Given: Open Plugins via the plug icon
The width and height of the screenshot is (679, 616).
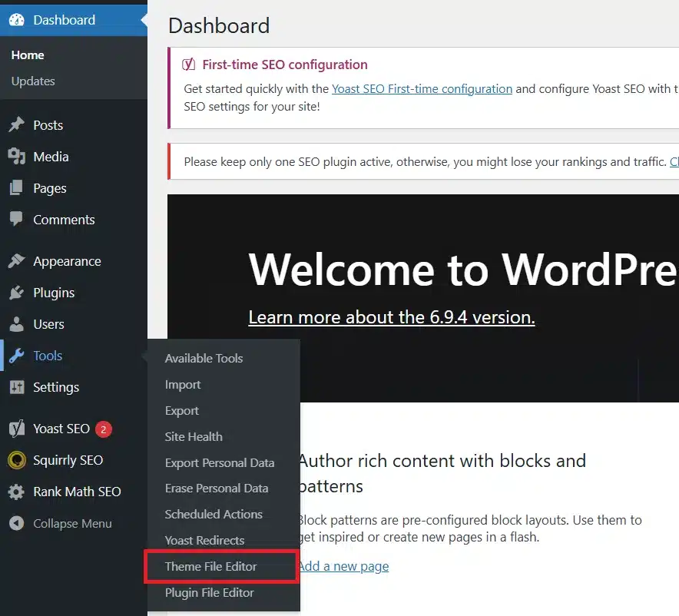Looking at the screenshot, I should (17, 293).
